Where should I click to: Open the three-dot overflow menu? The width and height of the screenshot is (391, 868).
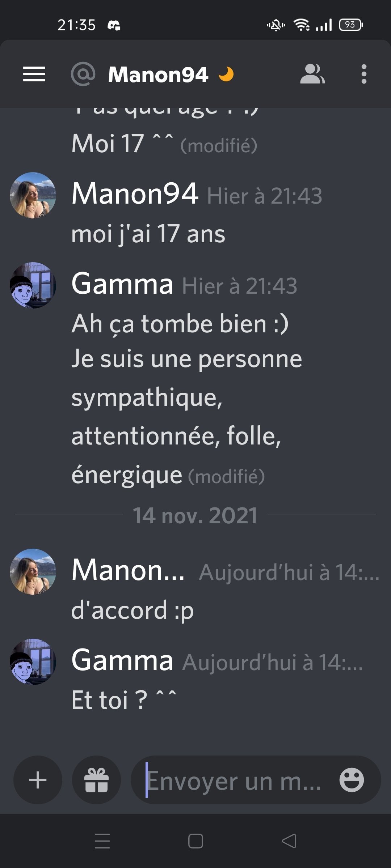click(x=364, y=74)
